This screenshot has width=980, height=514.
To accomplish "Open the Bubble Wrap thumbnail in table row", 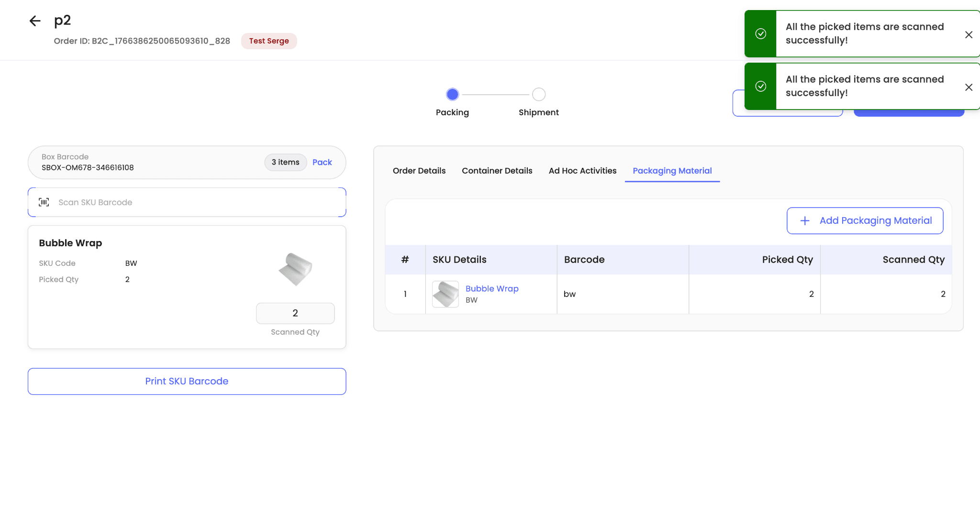I will point(445,294).
